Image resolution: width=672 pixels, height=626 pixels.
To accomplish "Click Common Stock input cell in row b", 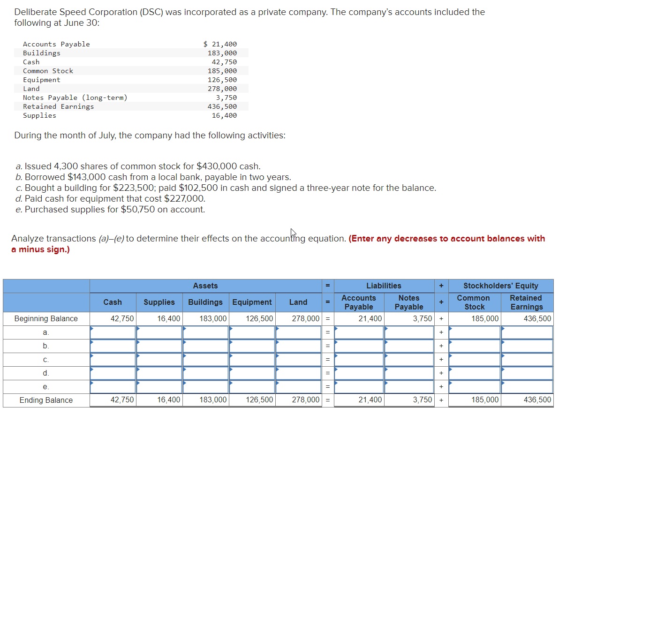I will (475, 346).
